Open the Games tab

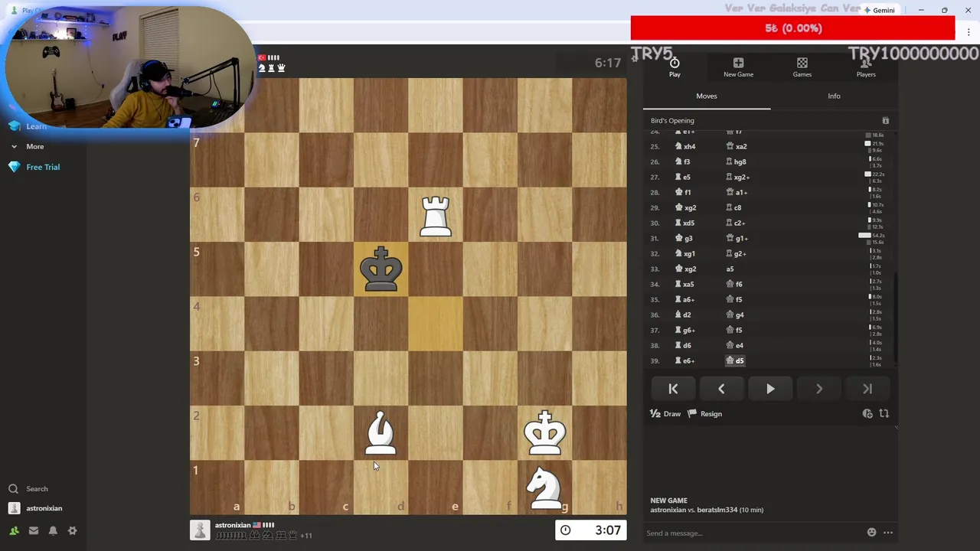[802, 67]
